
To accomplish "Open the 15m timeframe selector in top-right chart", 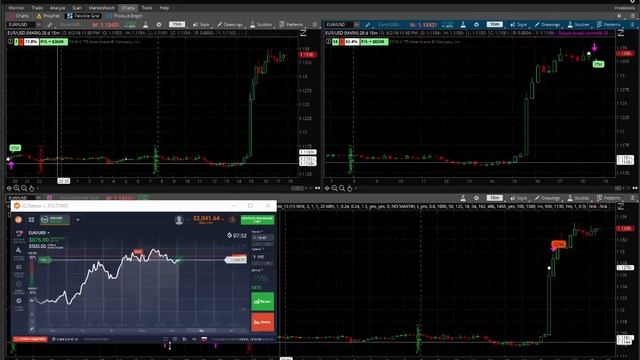I will 494,24.
